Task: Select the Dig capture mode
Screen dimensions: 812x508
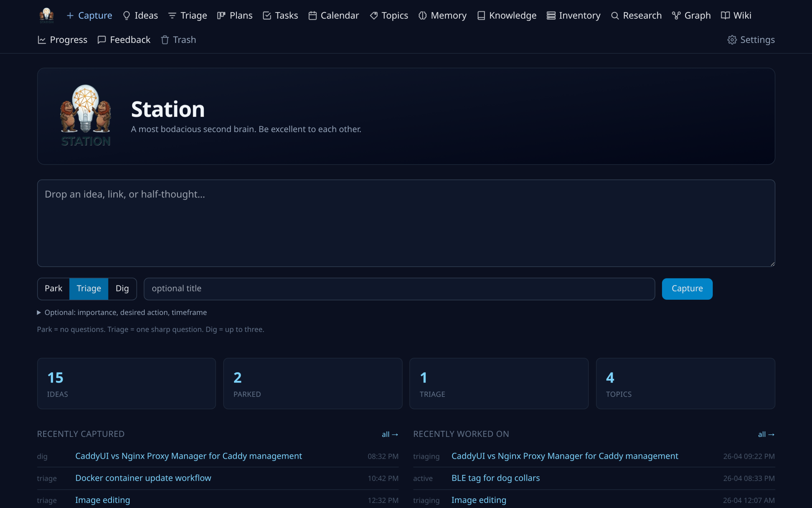Action: [x=122, y=289]
